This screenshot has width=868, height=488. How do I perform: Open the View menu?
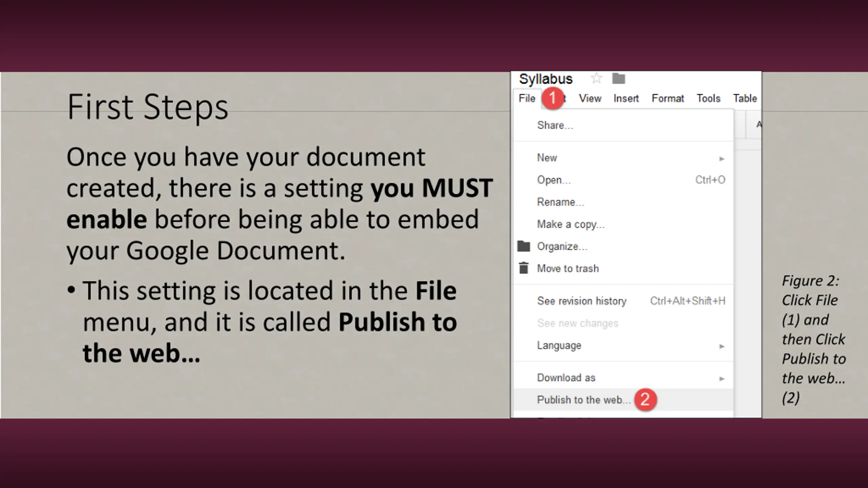click(590, 98)
